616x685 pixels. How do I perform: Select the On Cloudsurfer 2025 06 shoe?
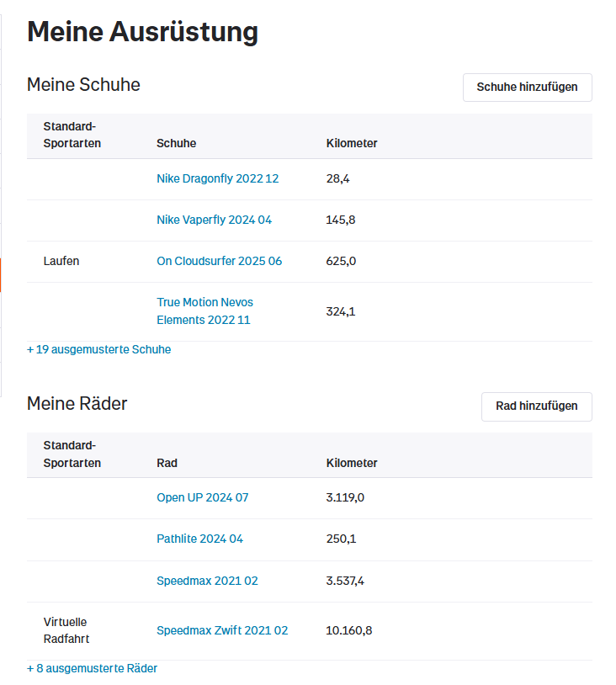[x=219, y=261]
